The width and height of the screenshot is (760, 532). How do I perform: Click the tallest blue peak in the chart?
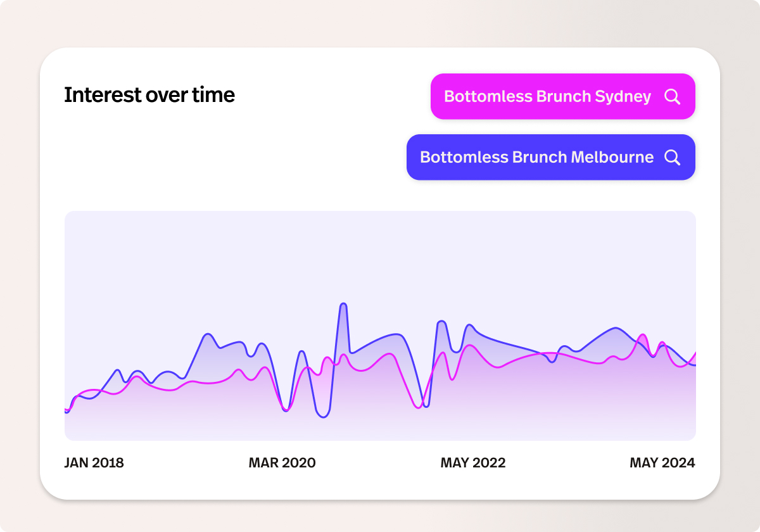pyautogui.click(x=343, y=305)
